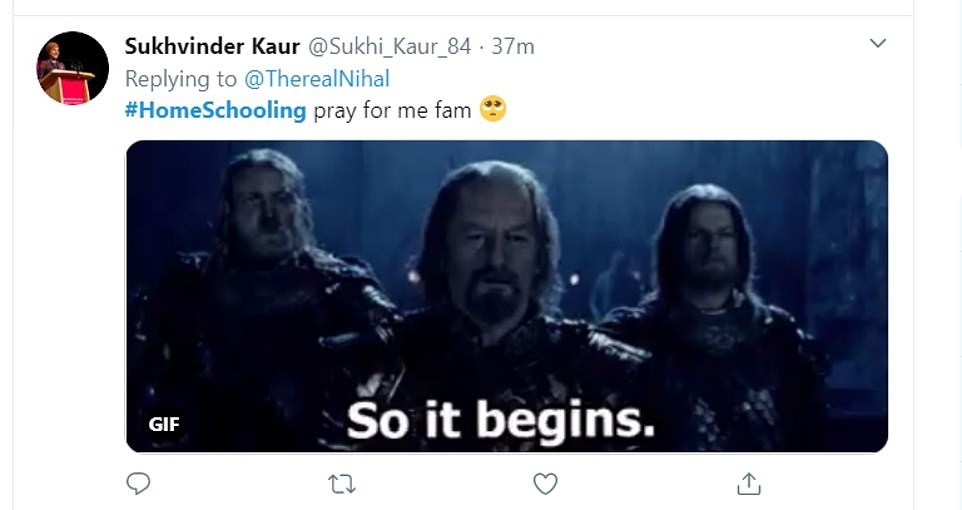962x510 pixels.
Task: Like the tweet with the heart icon
Action: coord(544,484)
